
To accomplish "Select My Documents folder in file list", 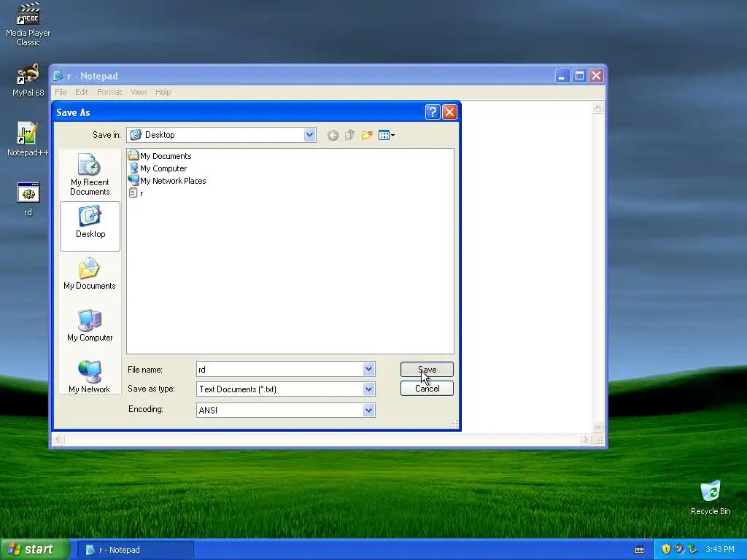I will [160, 156].
